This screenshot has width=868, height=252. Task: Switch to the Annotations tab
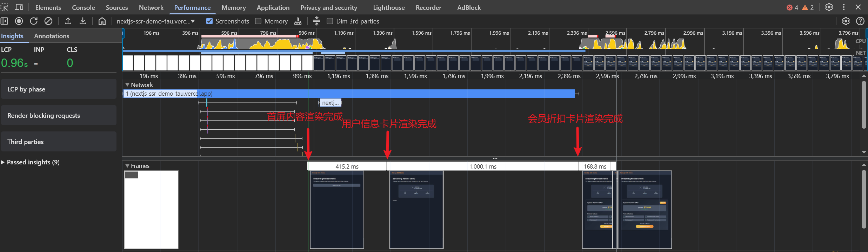point(52,36)
